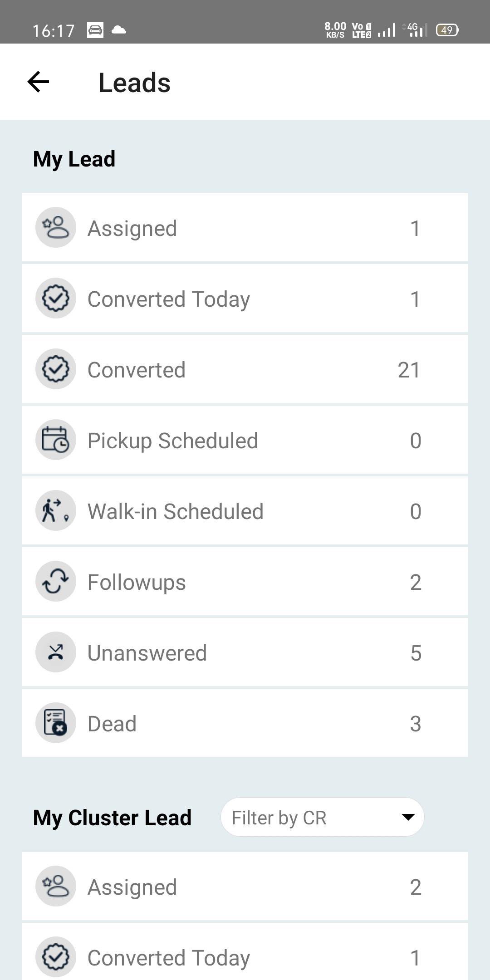Image resolution: width=490 pixels, height=980 pixels.
Task: Open the Filter by CR dropdown
Action: 313,817
